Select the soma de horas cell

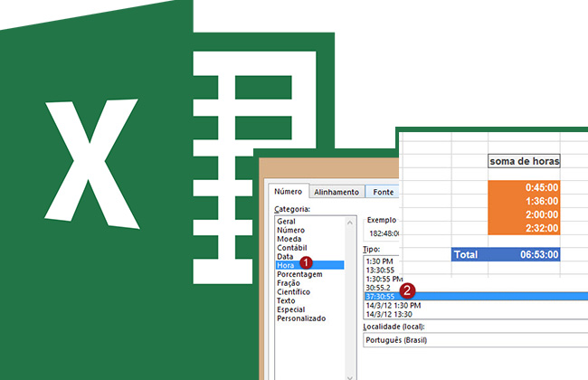[524, 161]
